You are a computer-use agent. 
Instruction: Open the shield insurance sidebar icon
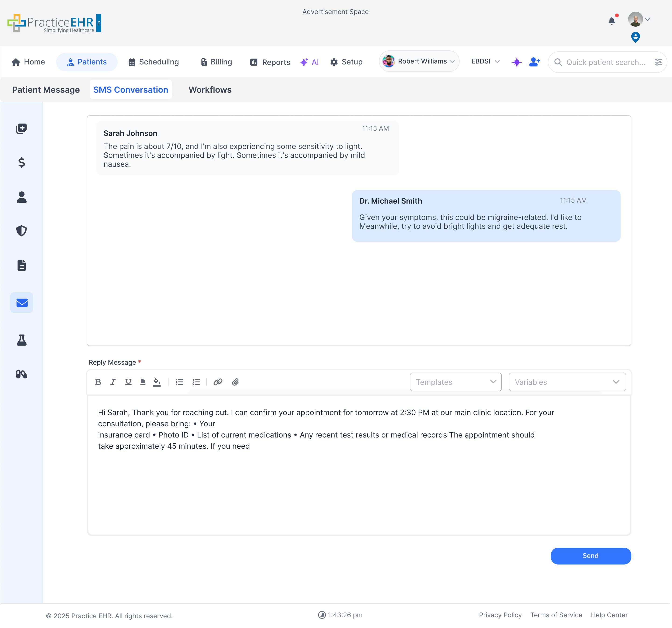[22, 231]
